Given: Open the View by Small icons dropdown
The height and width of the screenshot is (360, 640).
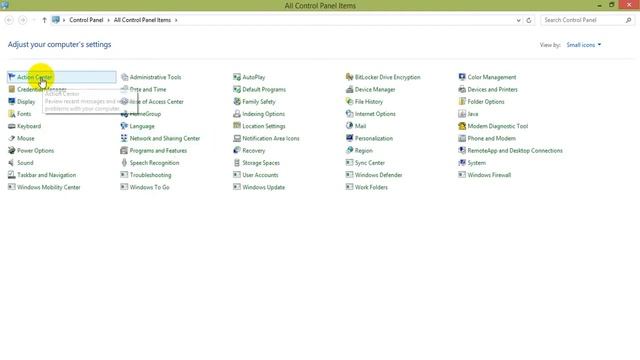Looking at the screenshot, I should point(584,45).
